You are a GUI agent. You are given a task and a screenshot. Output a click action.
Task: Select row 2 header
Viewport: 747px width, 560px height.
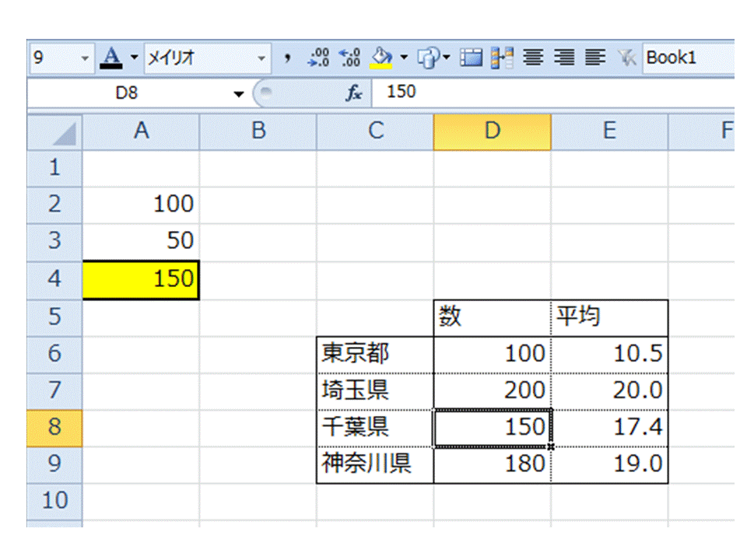(54, 205)
